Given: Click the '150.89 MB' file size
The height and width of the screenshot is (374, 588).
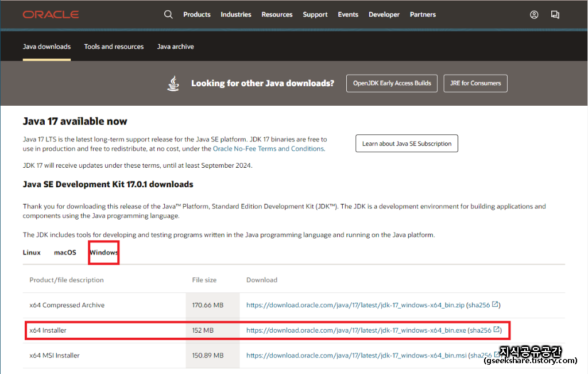Looking at the screenshot, I should [208, 356].
